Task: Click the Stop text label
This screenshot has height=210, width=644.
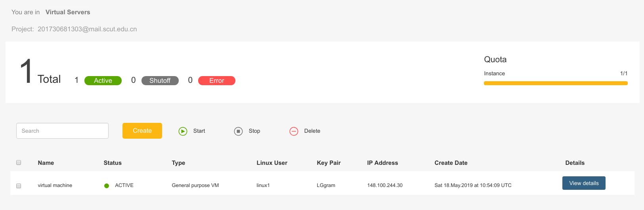Action: [254, 131]
